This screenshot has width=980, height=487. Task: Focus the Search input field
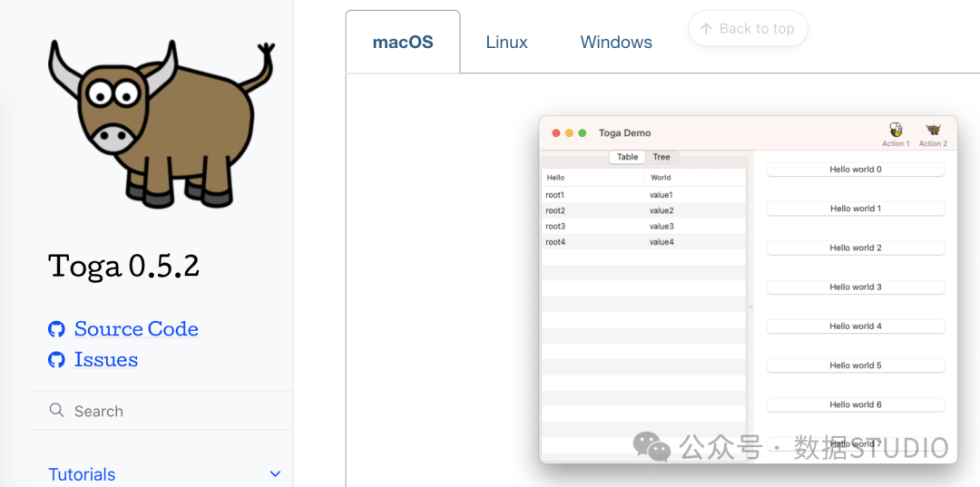(162, 411)
